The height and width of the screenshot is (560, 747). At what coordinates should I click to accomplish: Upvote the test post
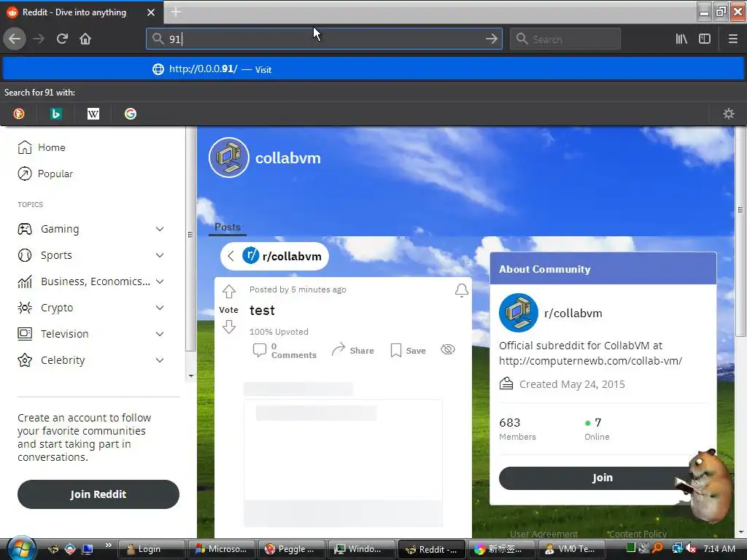228,291
